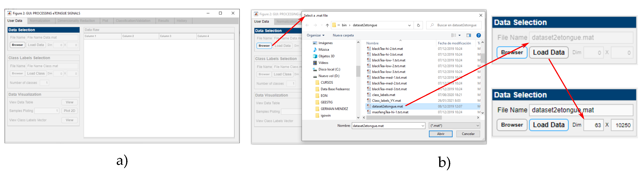644x175 pixels.
Task: Click the File Name Class.mat field in window a)
Action: (52, 66)
